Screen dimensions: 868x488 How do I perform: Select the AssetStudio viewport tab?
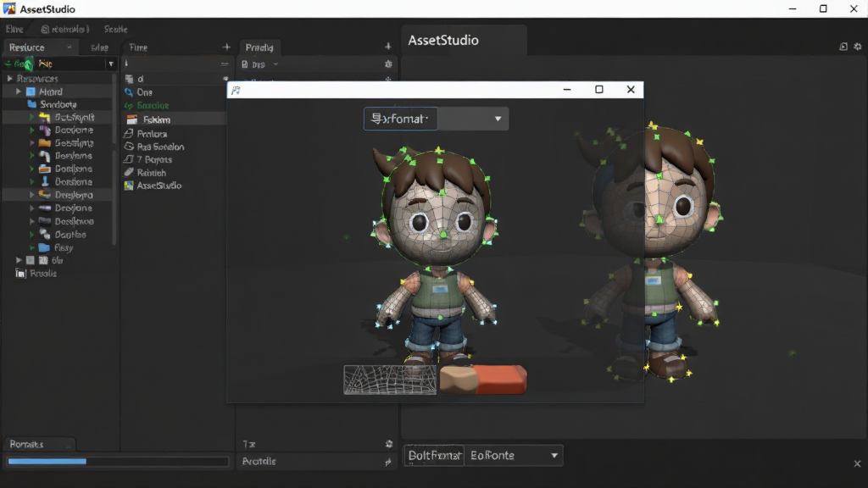pos(464,40)
